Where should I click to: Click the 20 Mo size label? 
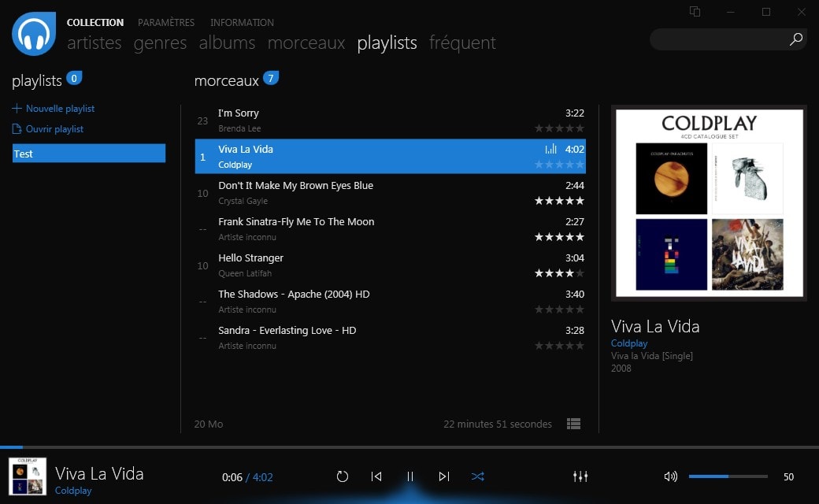(209, 424)
